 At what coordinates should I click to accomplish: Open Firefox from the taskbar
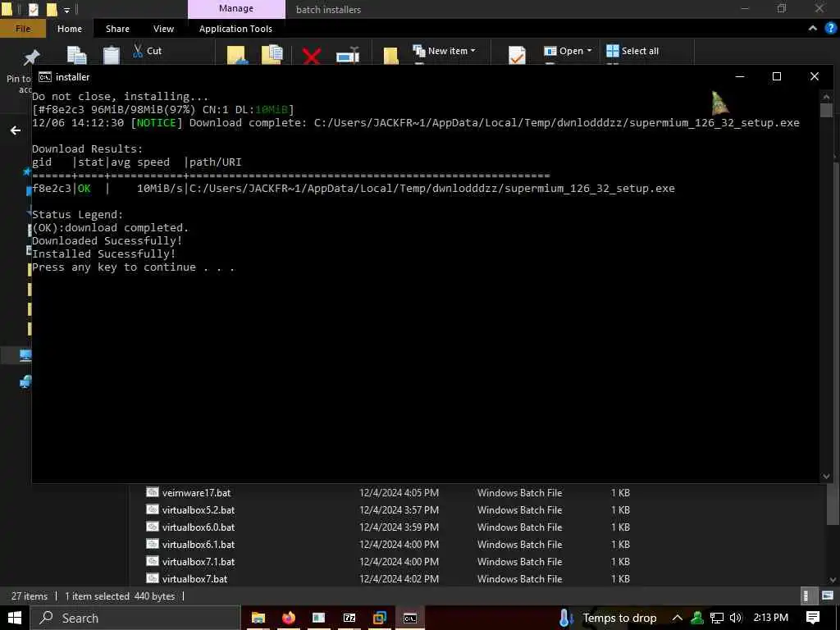[288, 618]
